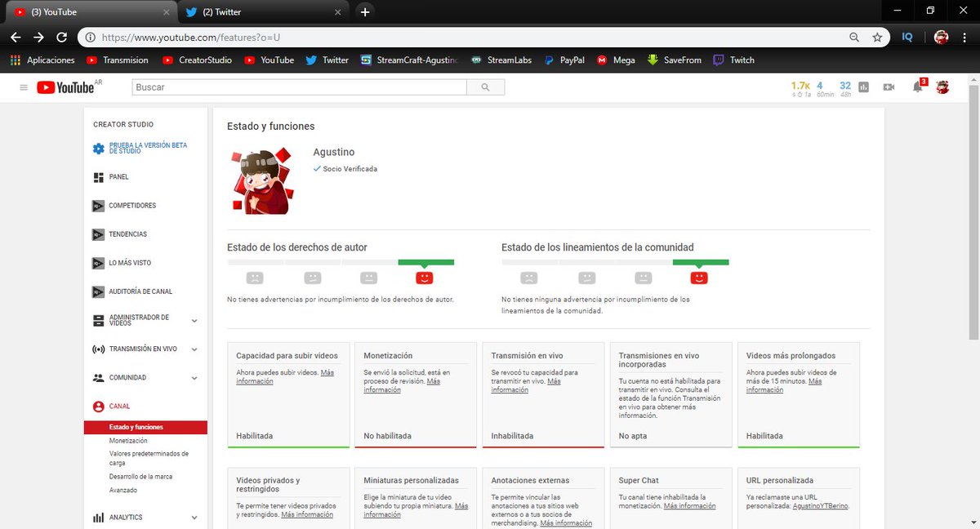This screenshot has width=980, height=529.
Task: Click the search magnifier button
Action: (x=486, y=87)
